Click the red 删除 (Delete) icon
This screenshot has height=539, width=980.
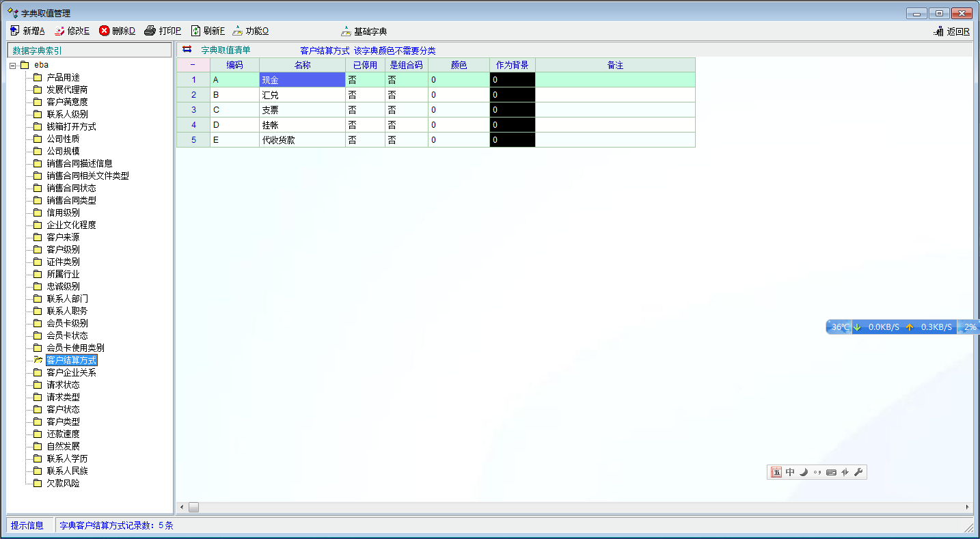[x=105, y=31]
